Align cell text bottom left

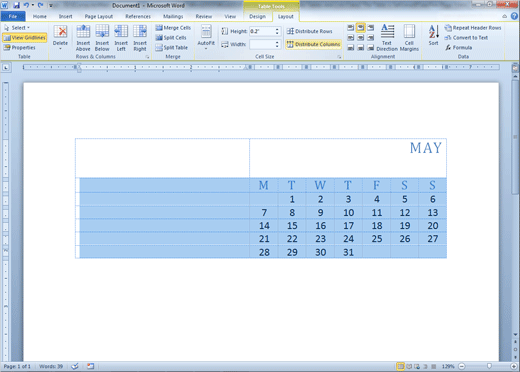pyautogui.click(x=351, y=48)
